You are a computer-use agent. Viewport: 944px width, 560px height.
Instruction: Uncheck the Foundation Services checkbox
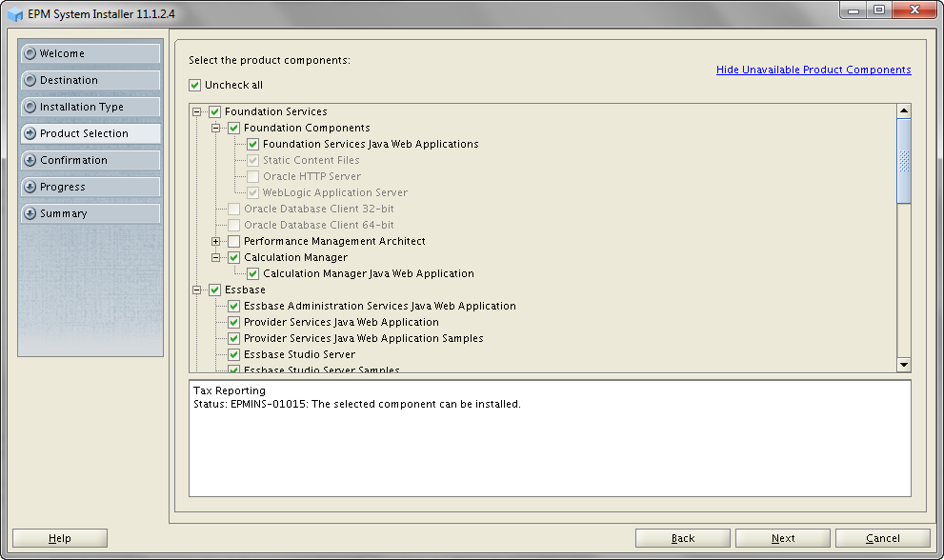(x=215, y=112)
